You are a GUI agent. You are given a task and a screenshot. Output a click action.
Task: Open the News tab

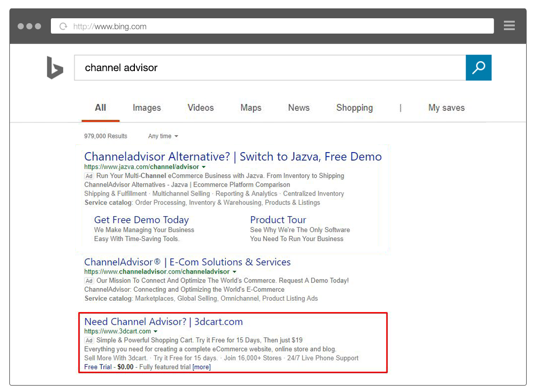(298, 108)
